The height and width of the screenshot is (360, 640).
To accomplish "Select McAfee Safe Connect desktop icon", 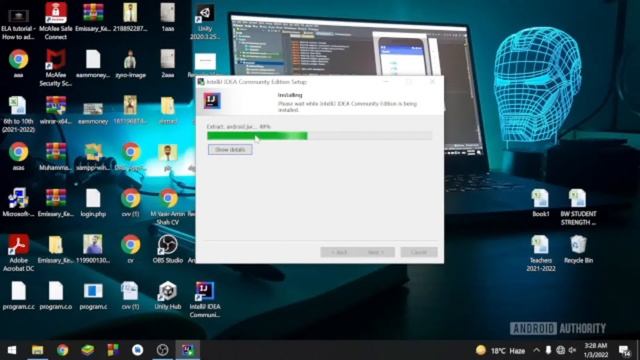I will pos(56,21).
